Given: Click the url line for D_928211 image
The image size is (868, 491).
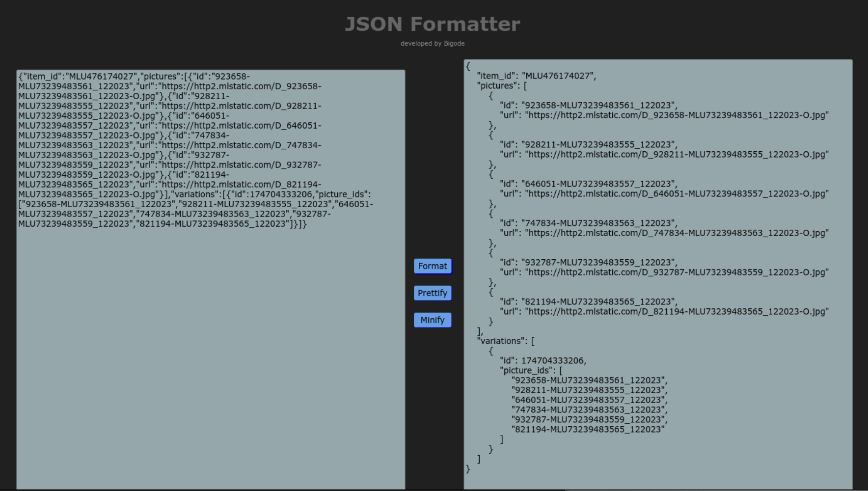Looking at the screenshot, I should (664, 154).
